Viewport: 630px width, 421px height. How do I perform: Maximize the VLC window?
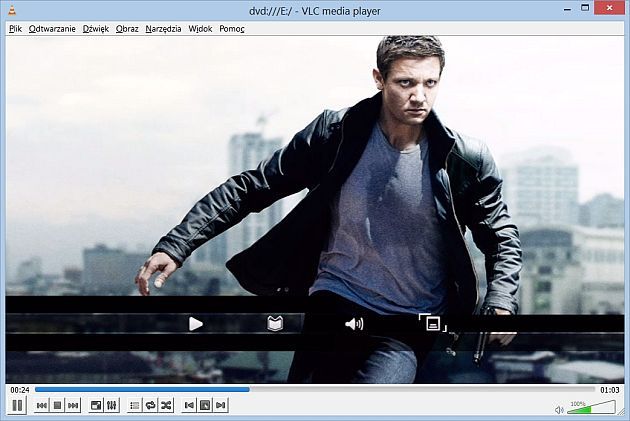[x=585, y=8]
